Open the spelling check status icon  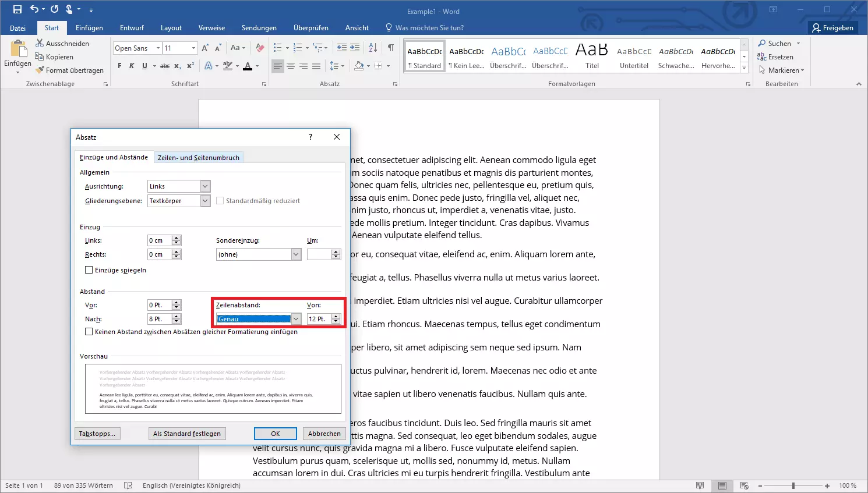click(x=128, y=485)
